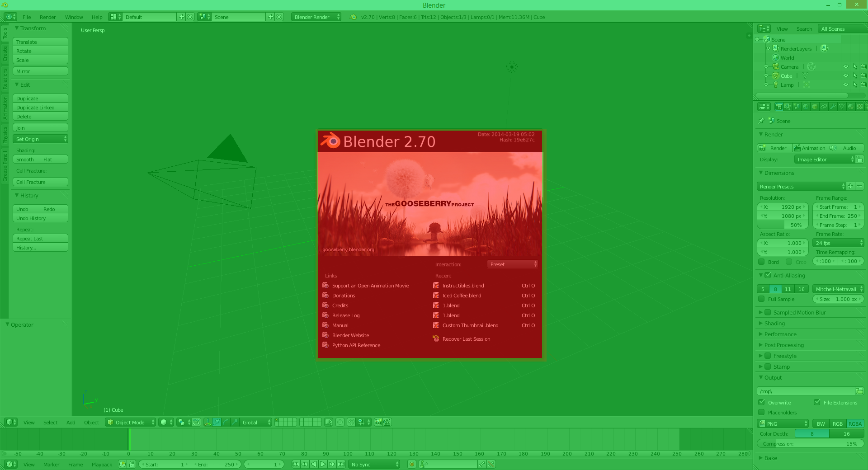Toggle Camera visibility eye in outliner
The height and width of the screenshot is (470, 868).
click(846, 66)
